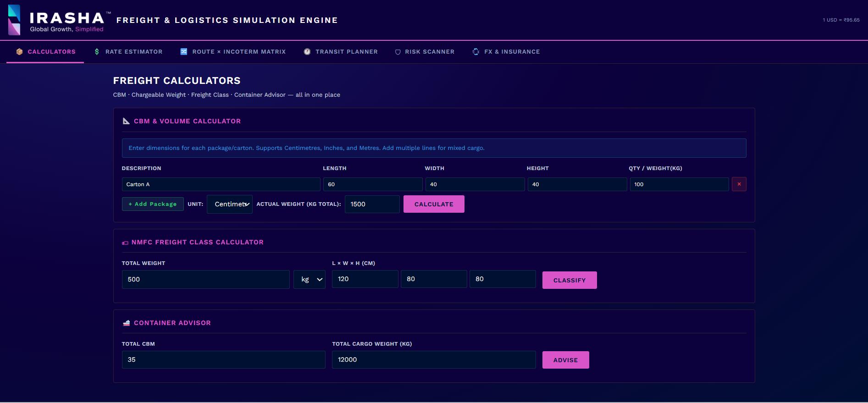The image size is (868, 403).
Task: Open the Calculators tab
Action: 45,52
